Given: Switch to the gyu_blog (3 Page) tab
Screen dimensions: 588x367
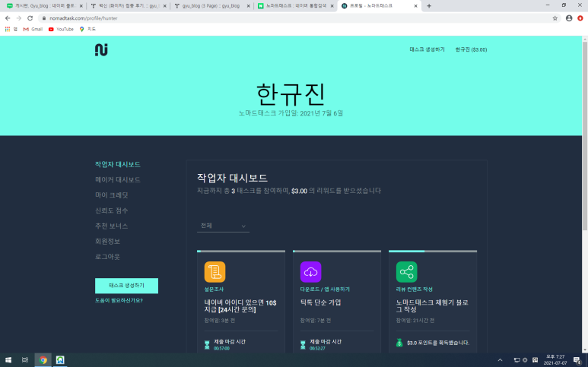Looking at the screenshot, I should (x=211, y=6).
